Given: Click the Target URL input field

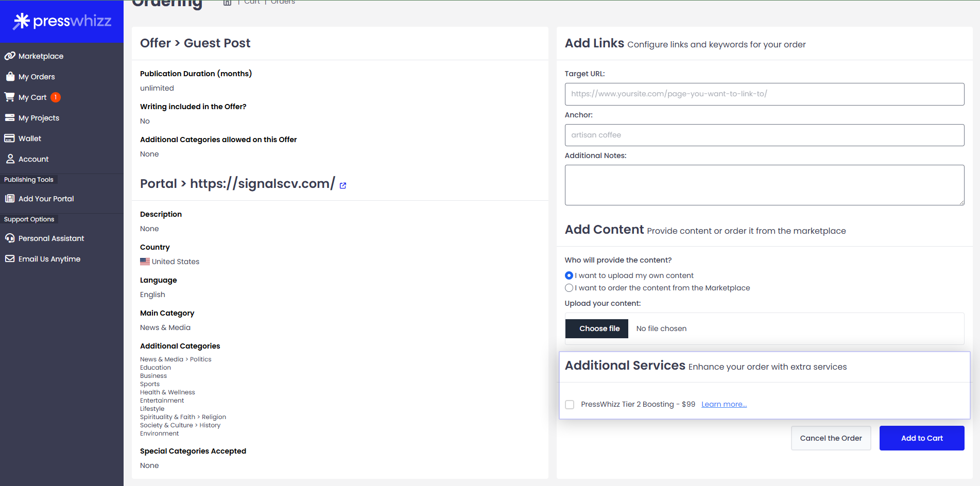Looking at the screenshot, I should click(x=765, y=94).
